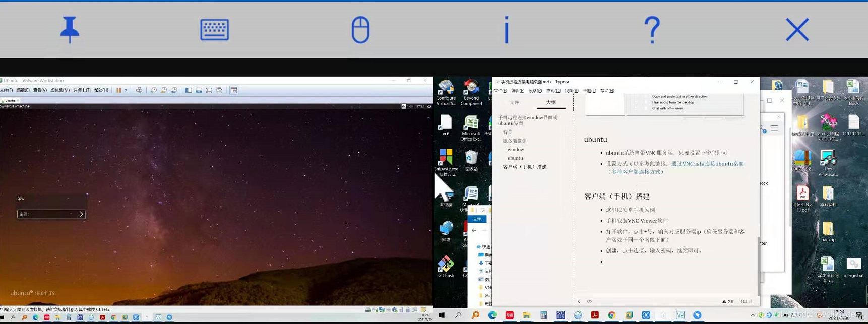Screen dimensions: 868x324
Task: Open the VNC icon on the right taskbar
Action: 680,315
